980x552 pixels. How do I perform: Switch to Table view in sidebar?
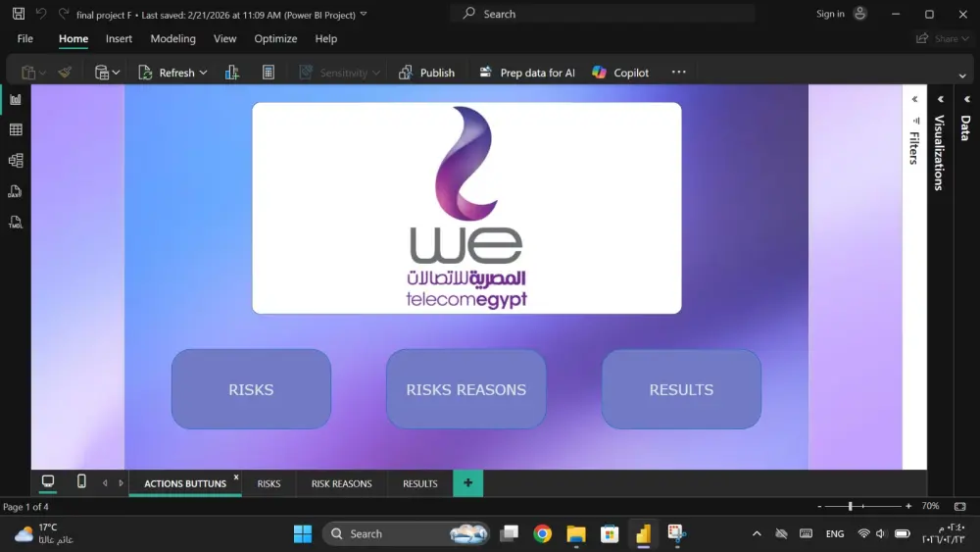pyautogui.click(x=16, y=130)
